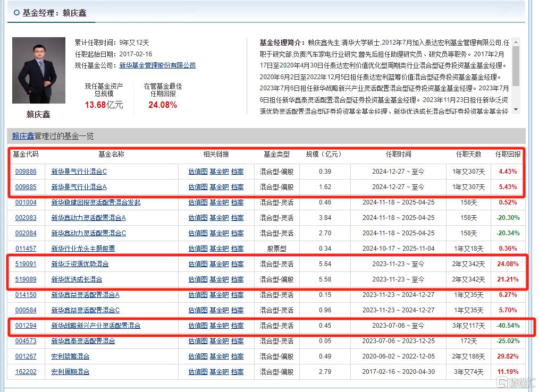This screenshot has width=539, height=392.
Task: Open 估值图 for fund 002083
Action: point(198,218)
